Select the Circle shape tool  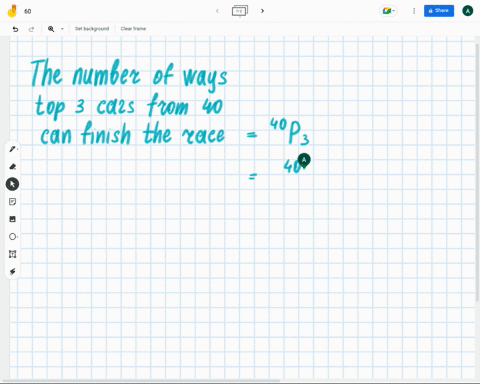pos(13,237)
